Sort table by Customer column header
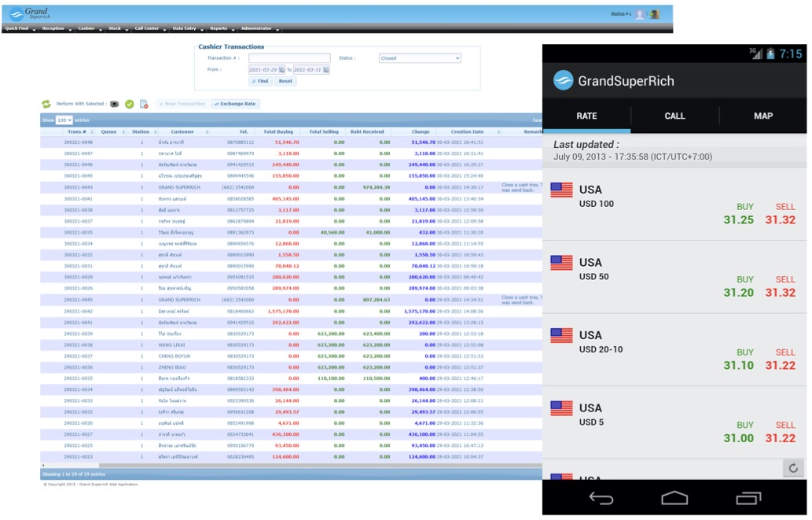Viewport: 812px width, 520px height. click(182, 132)
